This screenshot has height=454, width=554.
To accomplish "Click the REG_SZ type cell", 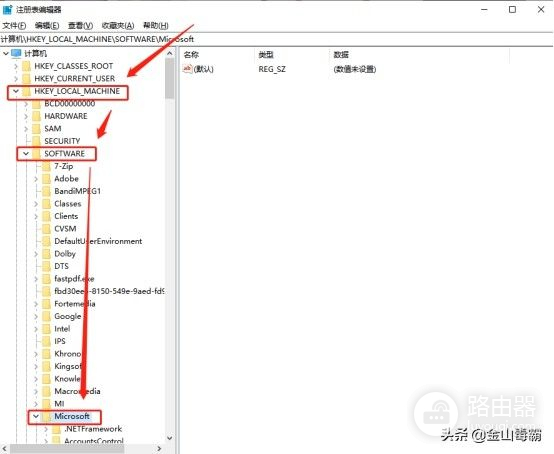I will point(272,69).
